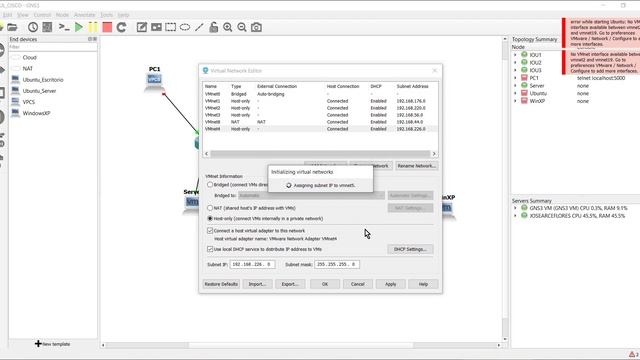The image size is (640, 360).
Task: Reload all nodes icon
Action: point(121,27)
